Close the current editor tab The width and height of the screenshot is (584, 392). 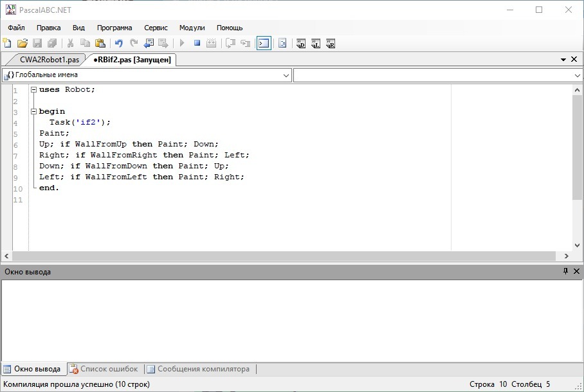click(x=574, y=59)
